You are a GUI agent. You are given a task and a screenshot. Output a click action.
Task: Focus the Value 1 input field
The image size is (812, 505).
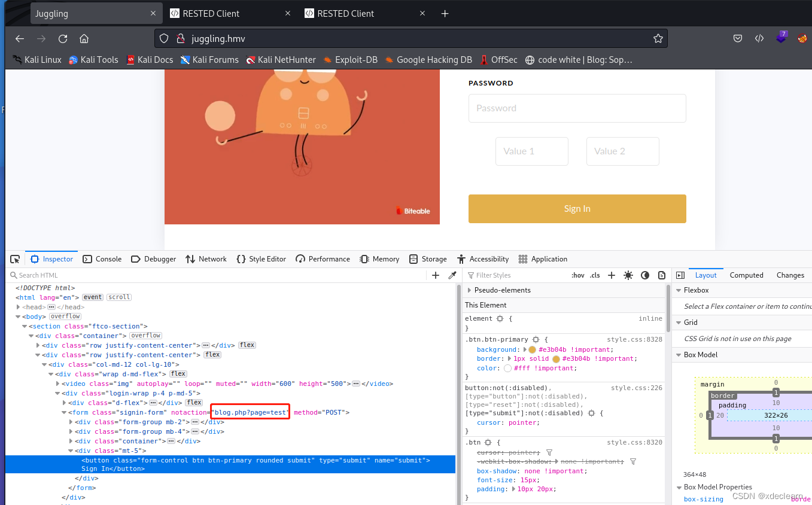531,151
